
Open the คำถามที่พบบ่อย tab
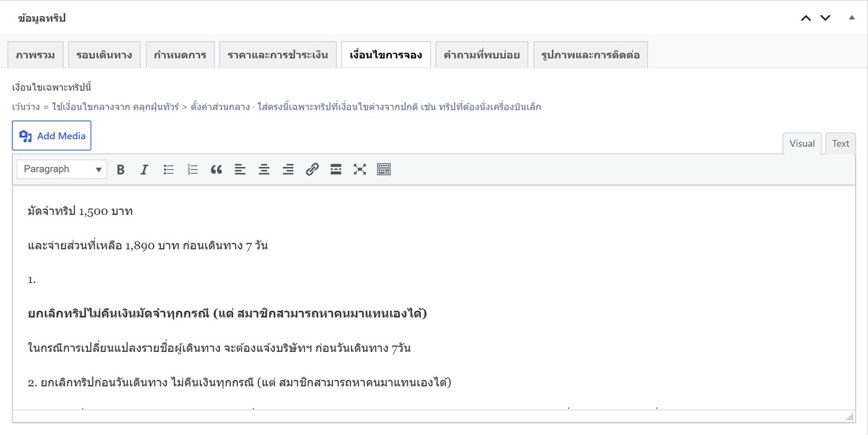481,55
